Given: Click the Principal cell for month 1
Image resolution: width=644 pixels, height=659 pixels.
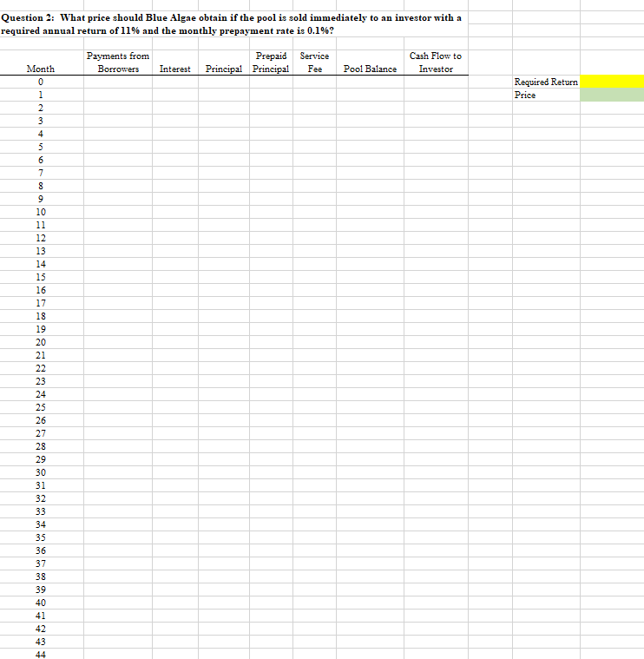Looking at the screenshot, I should point(224,95).
